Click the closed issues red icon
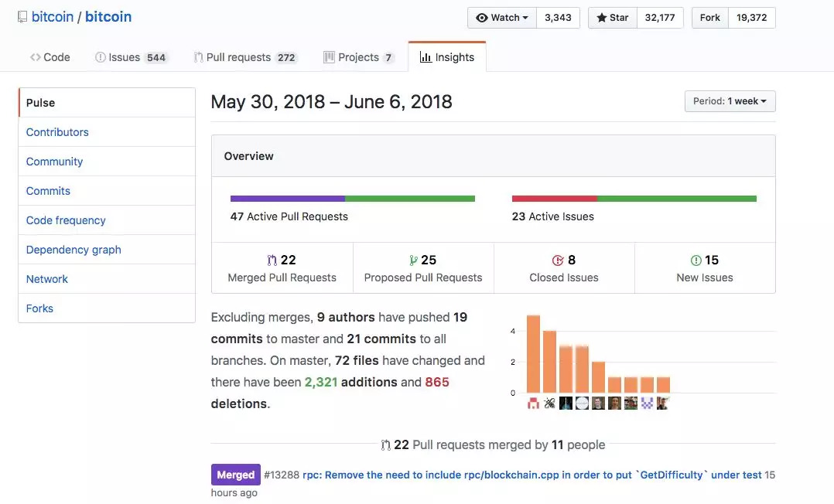Screen dimensions: 834x504 [x=558, y=261]
